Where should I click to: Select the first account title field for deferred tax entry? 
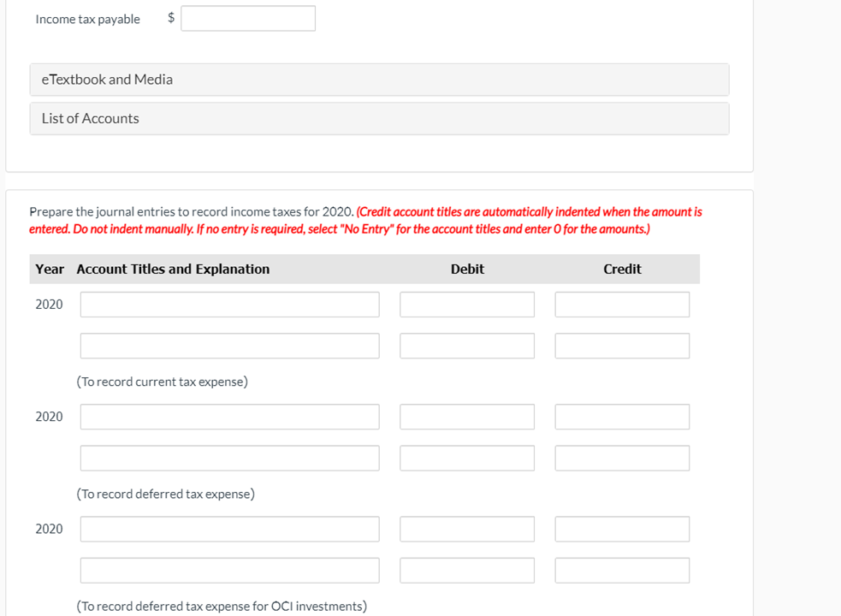(x=229, y=417)
